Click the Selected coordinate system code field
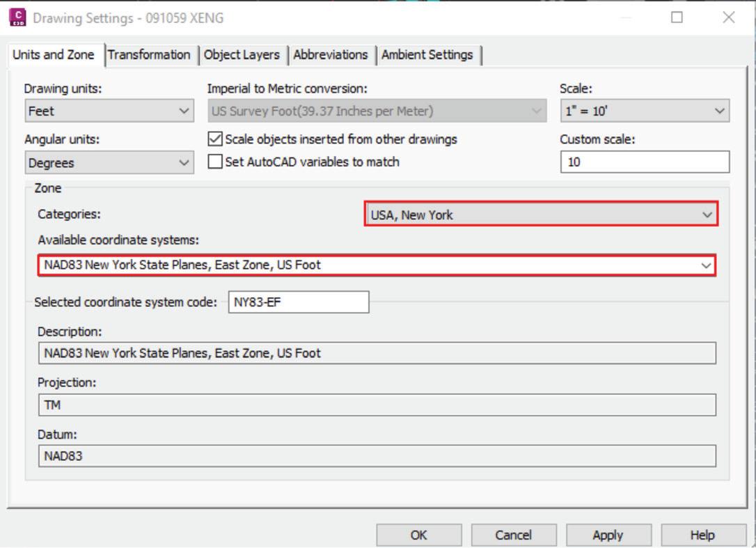Screen dimensions: 756x548 click(x=299, y=302)
